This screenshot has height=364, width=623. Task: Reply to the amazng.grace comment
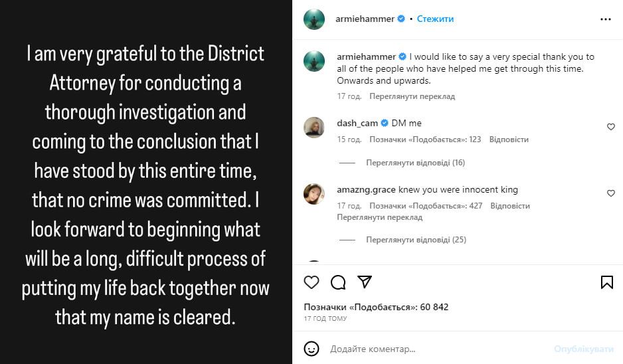pos(510,206)
